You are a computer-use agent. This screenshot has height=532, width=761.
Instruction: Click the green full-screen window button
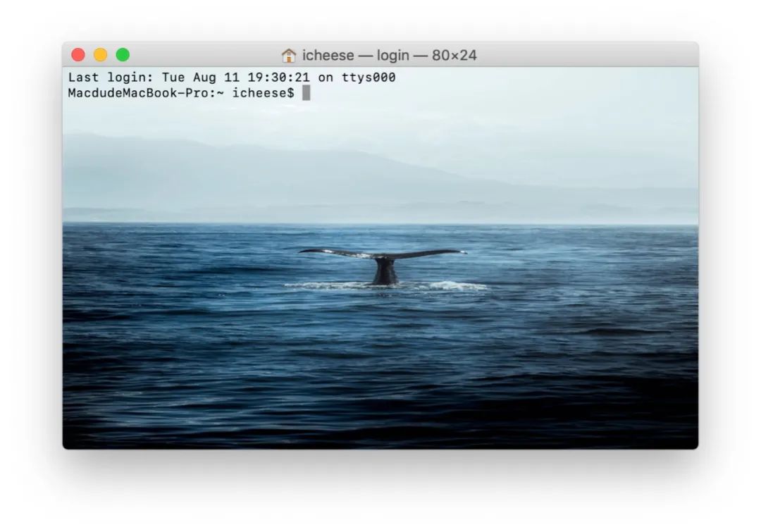click(x=123, y=55)
